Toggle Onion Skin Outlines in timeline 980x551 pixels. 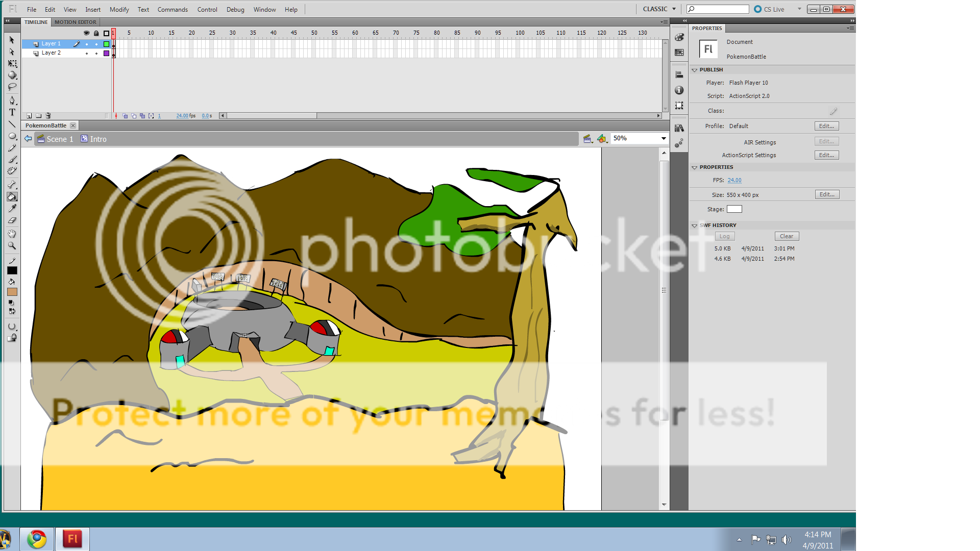(134, 116)
